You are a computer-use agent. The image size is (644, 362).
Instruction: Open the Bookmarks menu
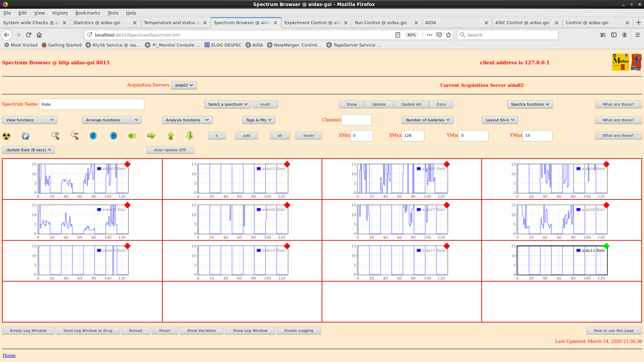tap(88, 13)
